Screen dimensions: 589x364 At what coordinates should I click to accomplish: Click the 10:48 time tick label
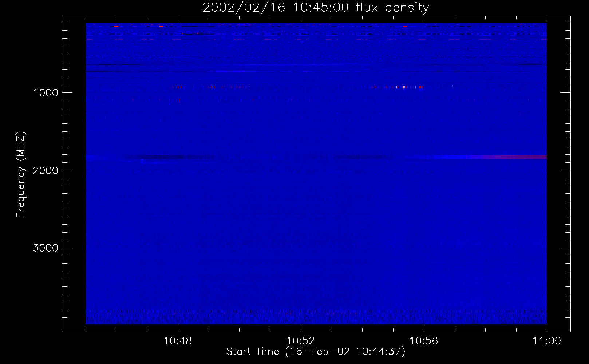coord(178,341)
